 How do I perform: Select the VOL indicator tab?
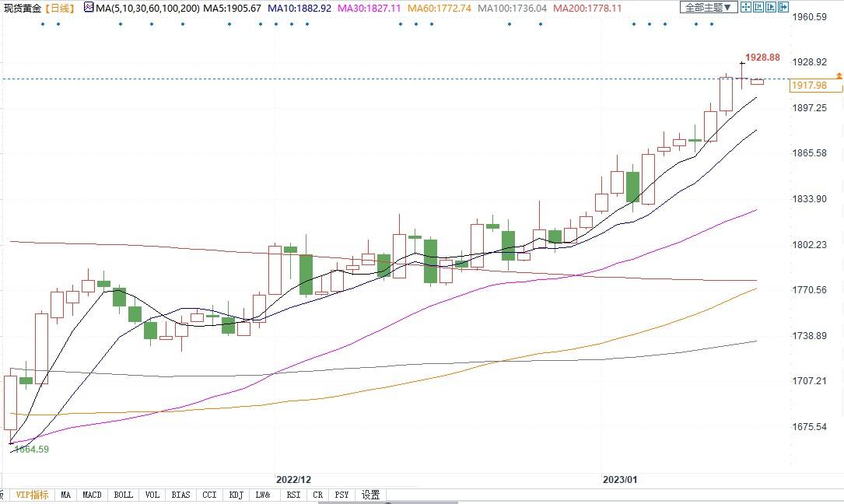coord(152,495)
